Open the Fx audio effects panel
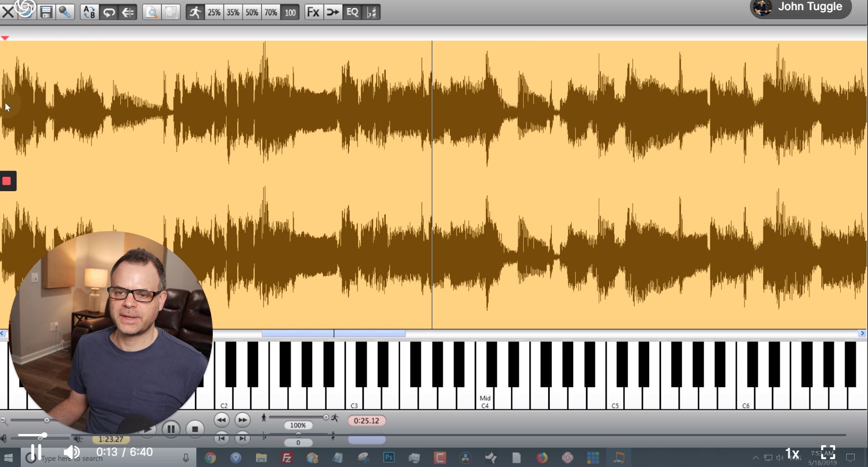This screenshot has width=868, height=467. click(313, 12)
